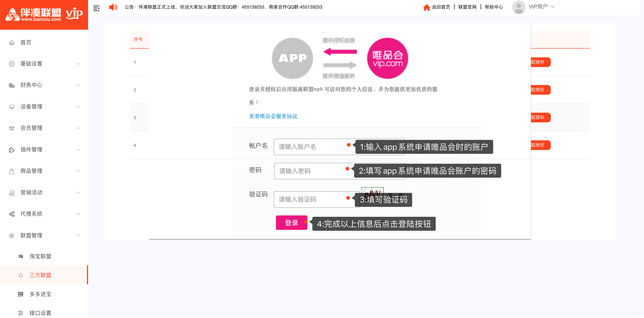Click the 会员管理 crown icon
The image size is (644, 318).
pyautogui.click(x=11, y=128)
